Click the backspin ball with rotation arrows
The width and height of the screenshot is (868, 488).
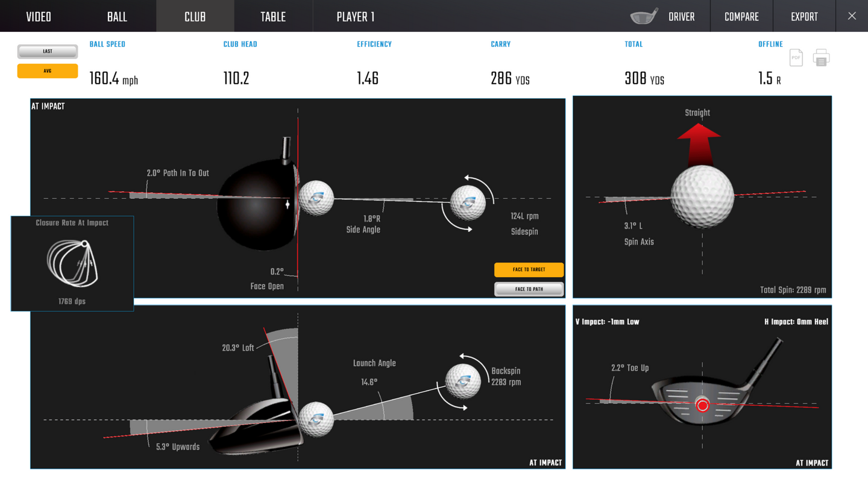click(x=463, y=381)
